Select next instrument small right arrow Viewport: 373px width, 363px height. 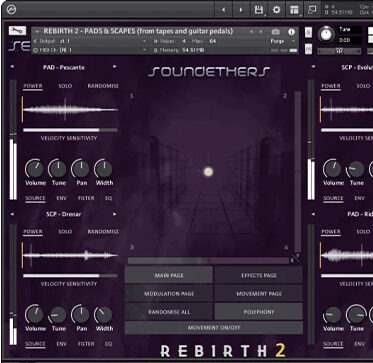click(261, 32)
